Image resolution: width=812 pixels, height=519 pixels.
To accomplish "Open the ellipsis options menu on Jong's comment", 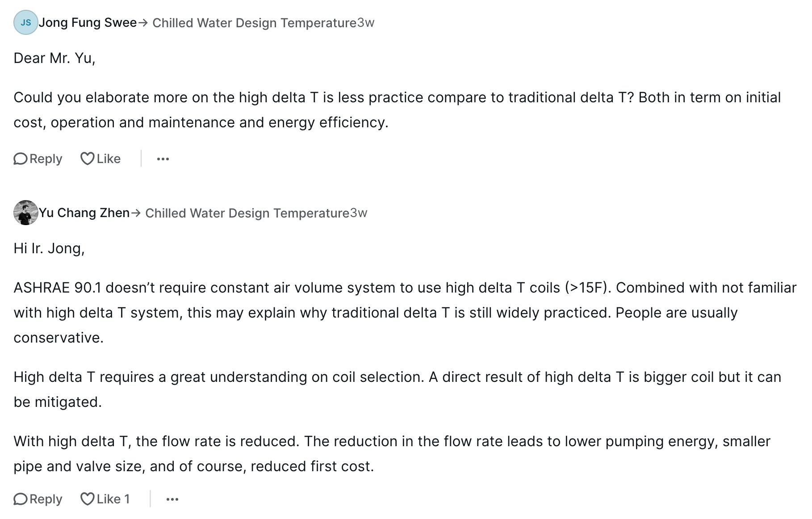I will 163,159.
